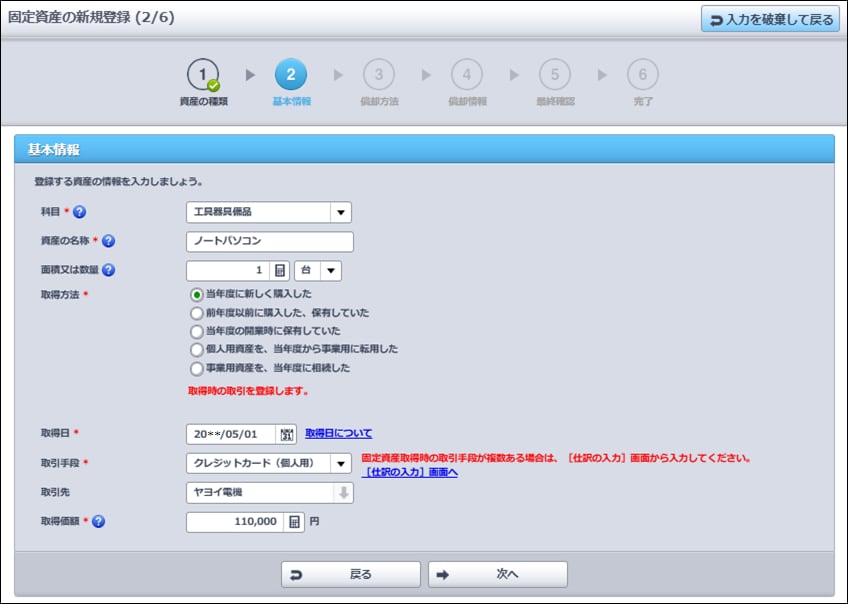This screenshot has width=848, height=604.
Task: Click the 入力を破棄して戻る button
Action: pyautogui.click(x=770, y=19)
